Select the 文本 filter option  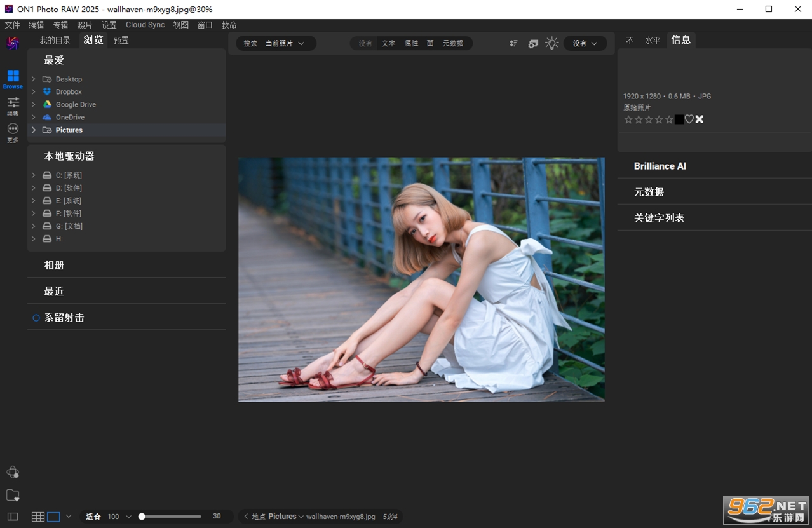click(388, 43)
